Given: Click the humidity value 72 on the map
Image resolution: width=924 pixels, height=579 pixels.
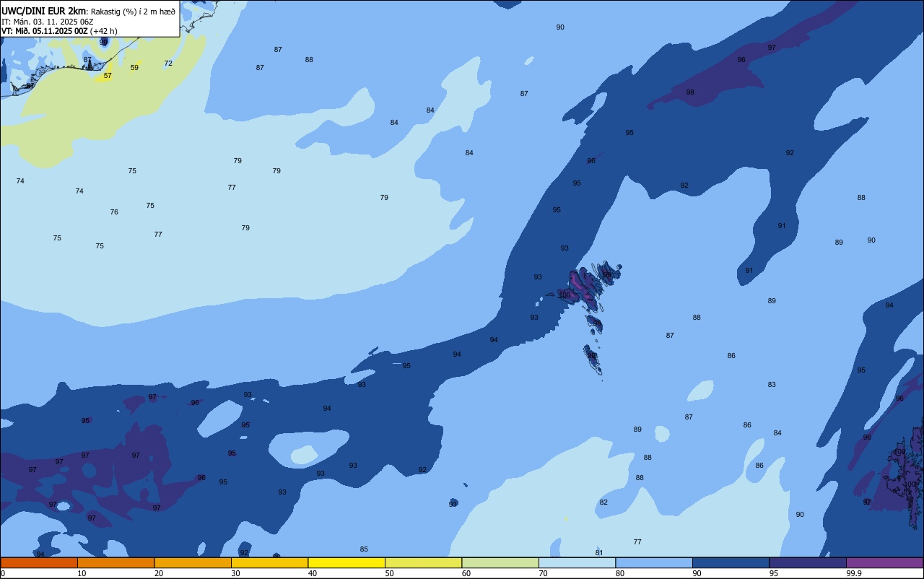Looking at the screenshot, I should [x=168, y=64].
